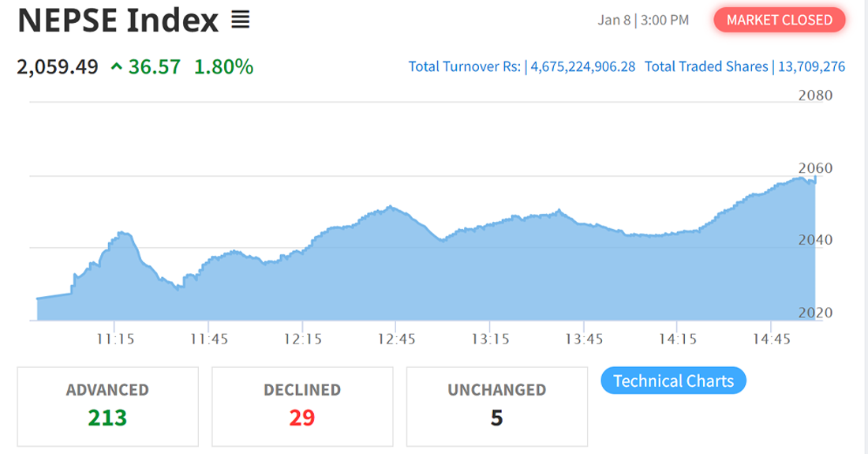Select the Unchanged 5 box
The height and width of the screenshot is (454, 868).
click(x=496, y=406)
